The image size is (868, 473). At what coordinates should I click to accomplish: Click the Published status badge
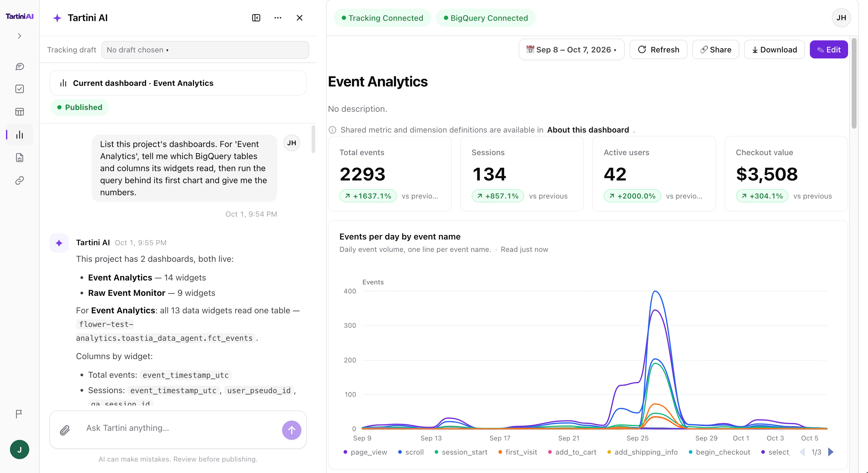[x=80, y=108]
